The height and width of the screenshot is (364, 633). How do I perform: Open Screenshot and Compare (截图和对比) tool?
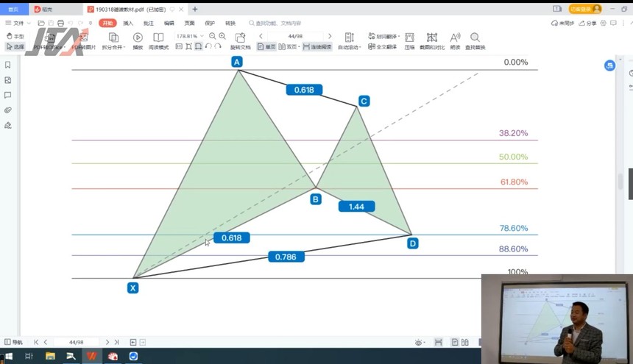pyautogui.click(x=432, y=40)
